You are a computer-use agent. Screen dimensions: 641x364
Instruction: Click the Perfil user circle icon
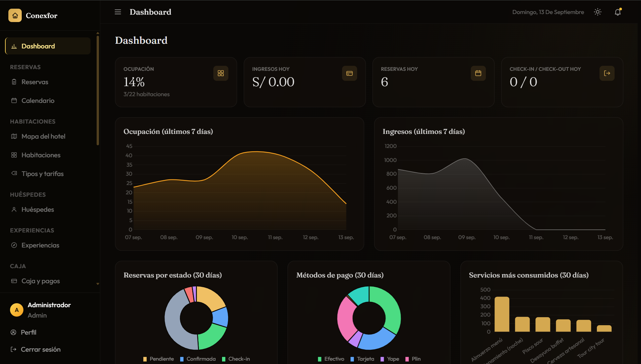coord(13,332)
